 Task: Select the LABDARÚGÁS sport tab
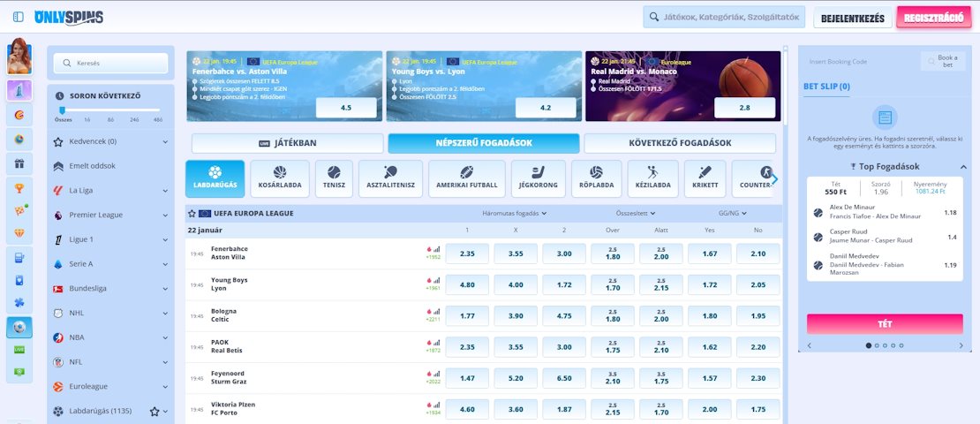pos(215,178)
